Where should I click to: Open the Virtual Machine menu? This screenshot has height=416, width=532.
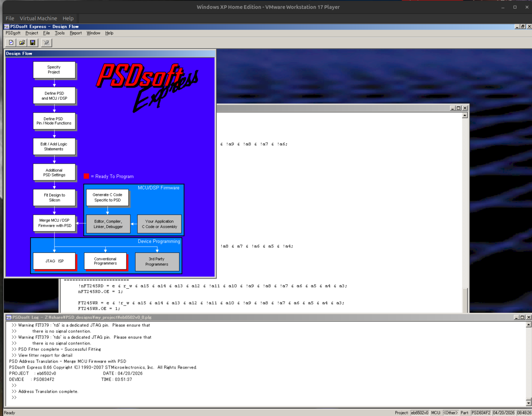[38, 18]
